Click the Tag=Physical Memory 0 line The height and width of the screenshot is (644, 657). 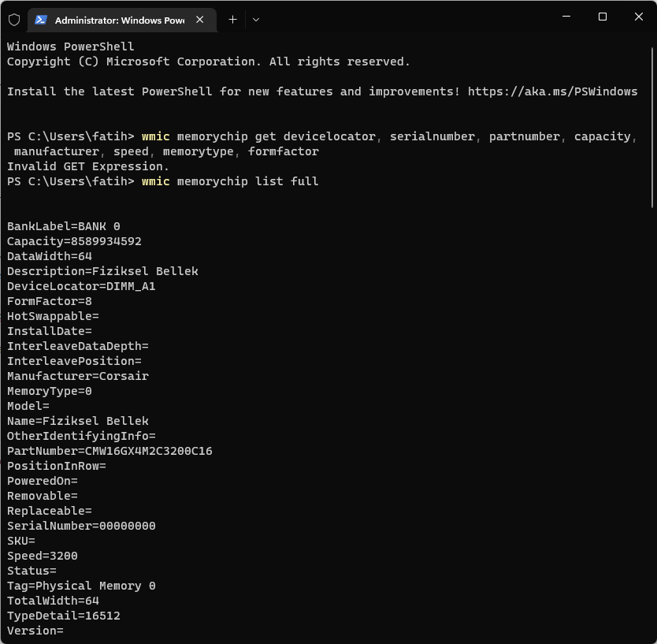[81, 586]
